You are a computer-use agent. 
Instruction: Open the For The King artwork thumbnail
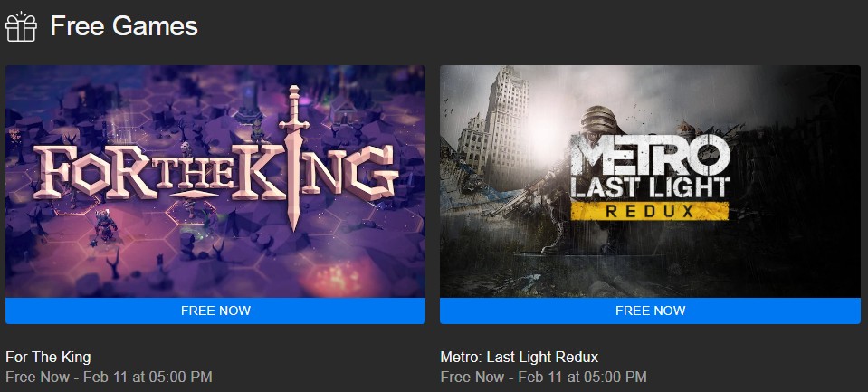pos(215,182)
